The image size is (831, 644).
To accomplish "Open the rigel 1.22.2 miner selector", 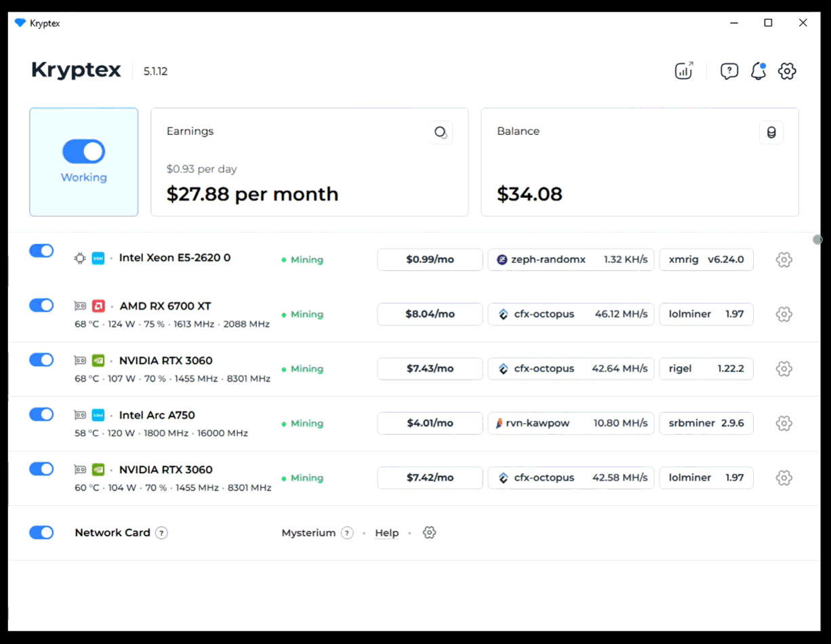I will (706, 369).
